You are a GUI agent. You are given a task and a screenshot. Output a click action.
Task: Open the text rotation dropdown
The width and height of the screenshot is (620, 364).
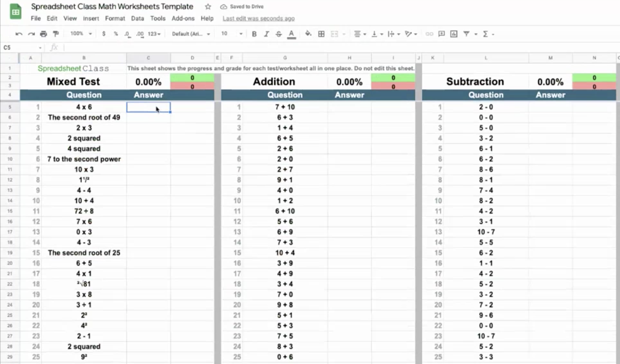(x=411, y=34)
